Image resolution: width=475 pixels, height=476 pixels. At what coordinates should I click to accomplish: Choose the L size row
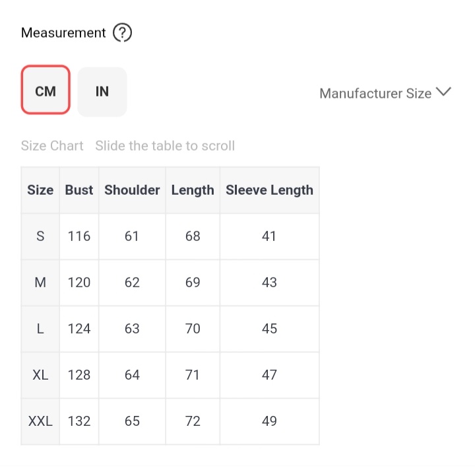tap(40, 329)
